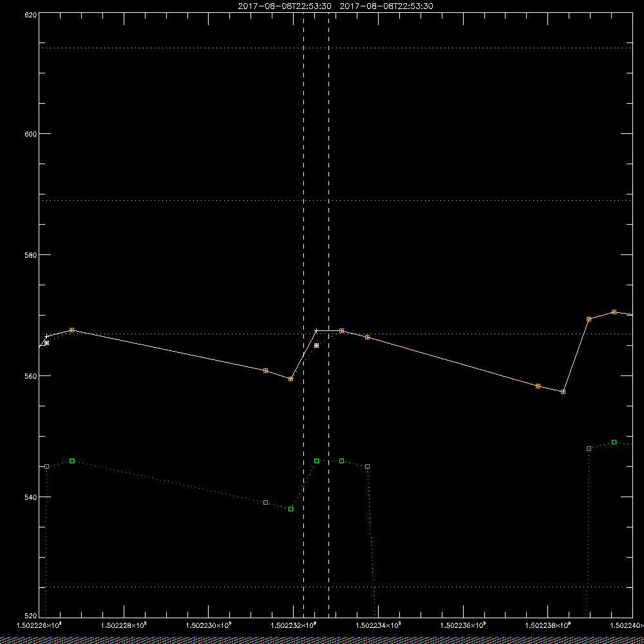Click the 600 y-axis label
Viewport: 644px width, 644px height.
(x=32, y=134)
